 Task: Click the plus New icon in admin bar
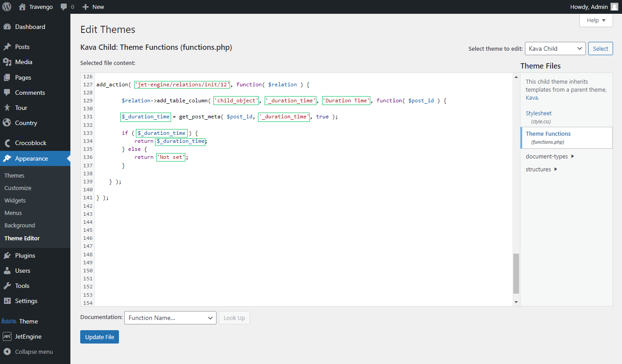[x=86, y=7]
